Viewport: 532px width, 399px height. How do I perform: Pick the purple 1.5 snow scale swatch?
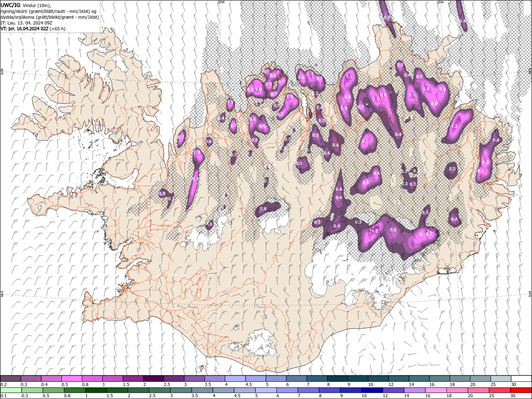[x=133, y=379]
